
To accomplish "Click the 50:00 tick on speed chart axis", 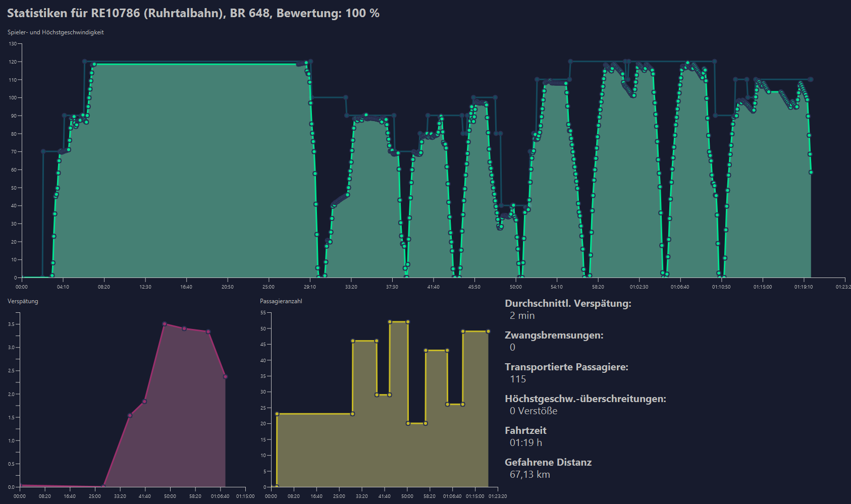I will (515, 287).
